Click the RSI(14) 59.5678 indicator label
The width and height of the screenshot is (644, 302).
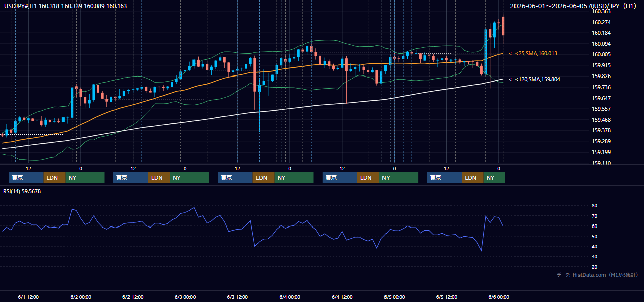[x=22, y=191]
